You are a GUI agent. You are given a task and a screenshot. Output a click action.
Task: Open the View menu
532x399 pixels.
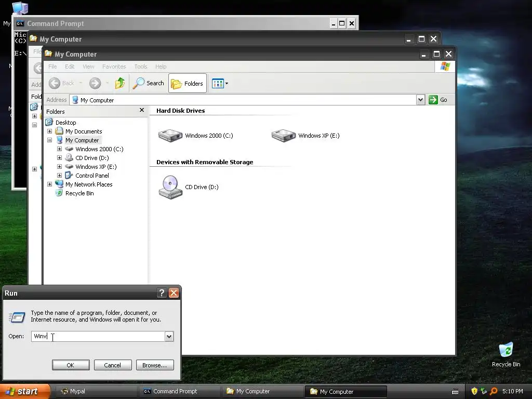tap(88, 66)
